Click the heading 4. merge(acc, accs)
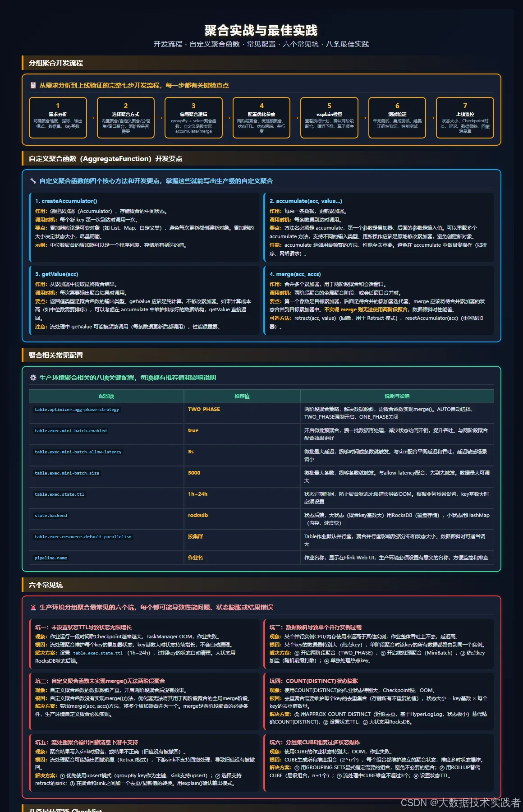This screenshot has width=523, height=812. pyautogui.click(x=295, y=274)
